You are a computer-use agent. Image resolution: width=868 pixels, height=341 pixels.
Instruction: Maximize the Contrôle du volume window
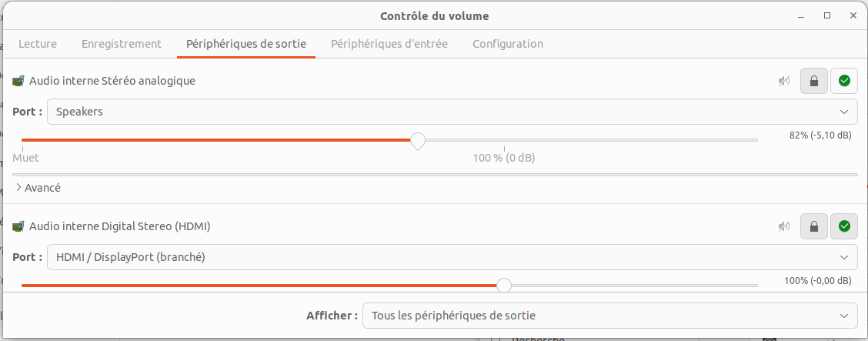[827, 16]
